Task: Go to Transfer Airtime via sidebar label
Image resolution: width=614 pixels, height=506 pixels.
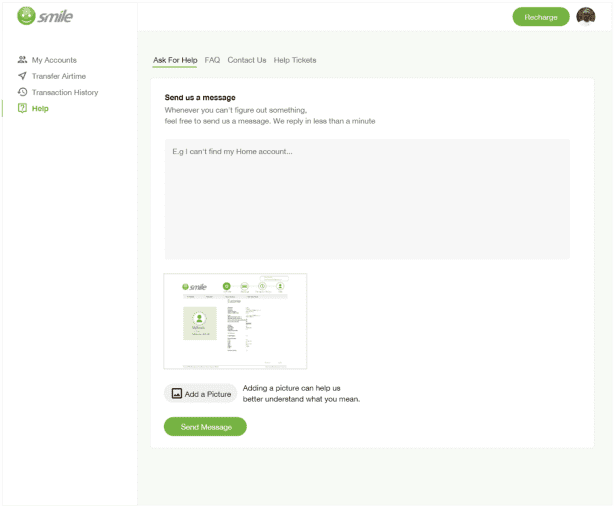Action: (x=59, y=76)
